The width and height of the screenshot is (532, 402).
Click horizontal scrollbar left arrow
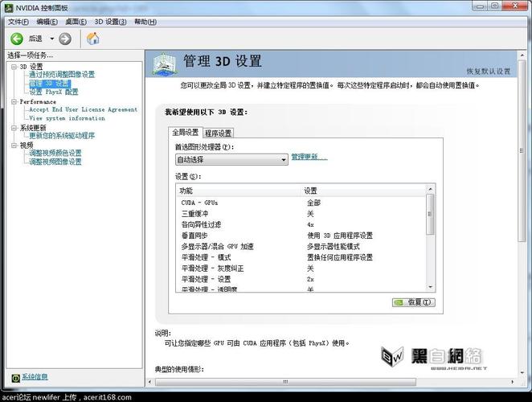tap(150, 382)
